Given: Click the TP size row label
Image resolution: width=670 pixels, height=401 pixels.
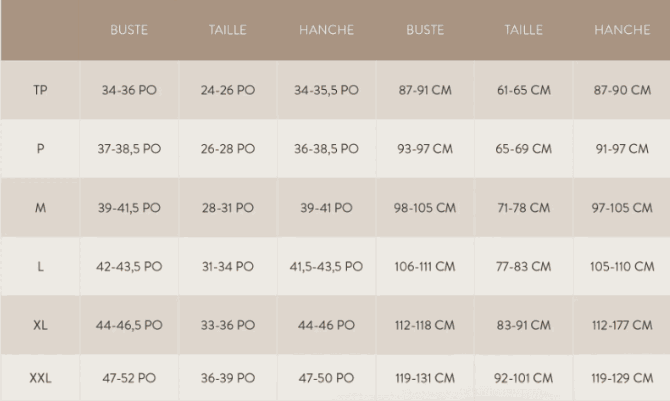Looking at the screenshot, I should tap(40, 90).
